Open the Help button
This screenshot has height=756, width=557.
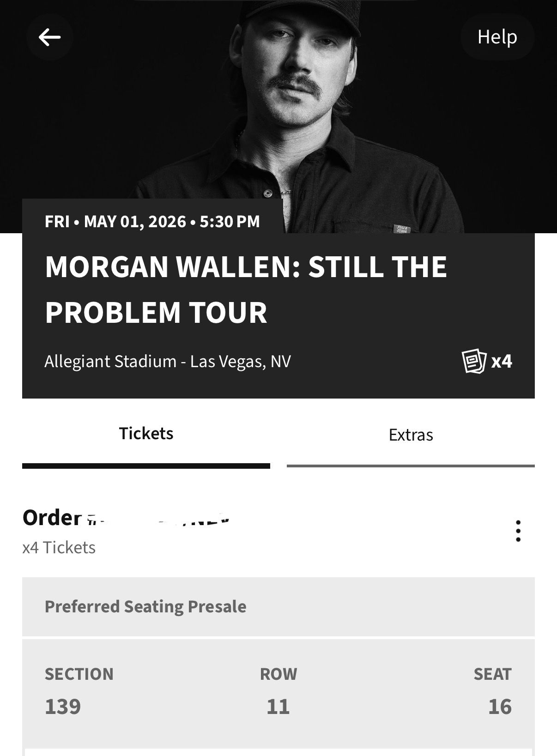coord(497,37)
